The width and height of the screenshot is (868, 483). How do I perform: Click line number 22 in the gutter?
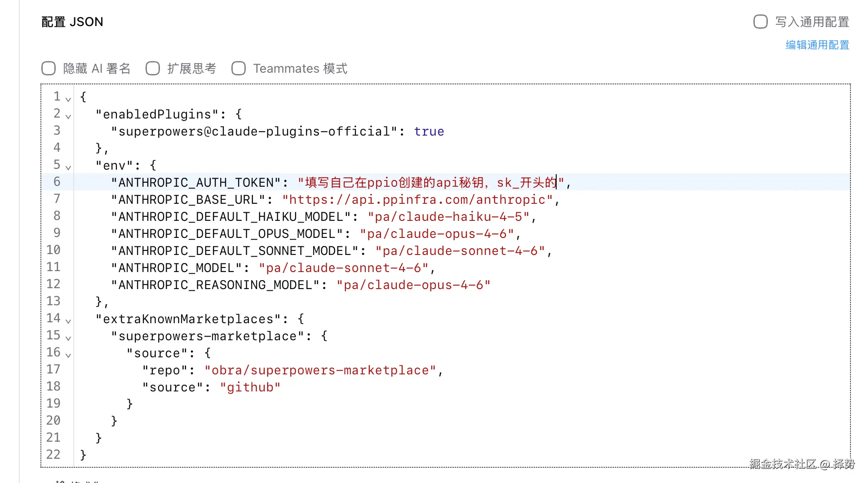(53, 455)
